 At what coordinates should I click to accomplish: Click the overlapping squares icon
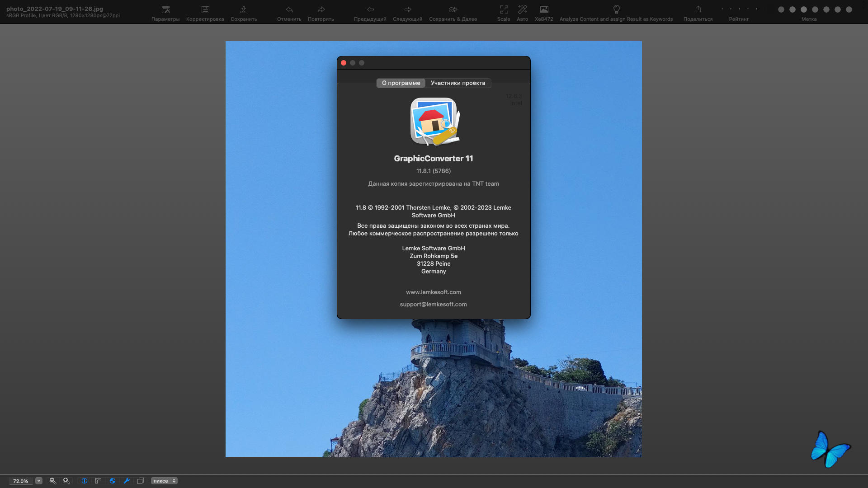pos(141,481)
